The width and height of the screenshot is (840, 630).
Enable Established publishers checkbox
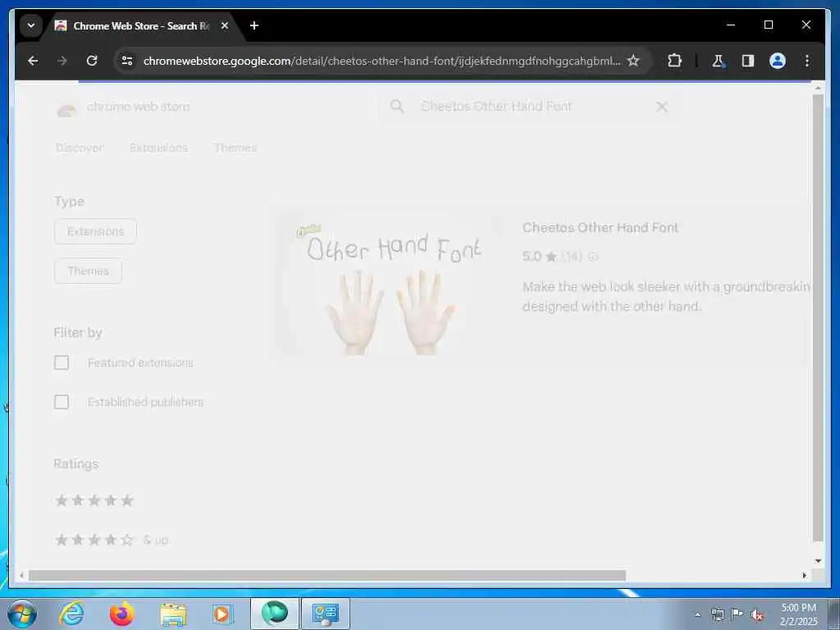pos(62,402)
